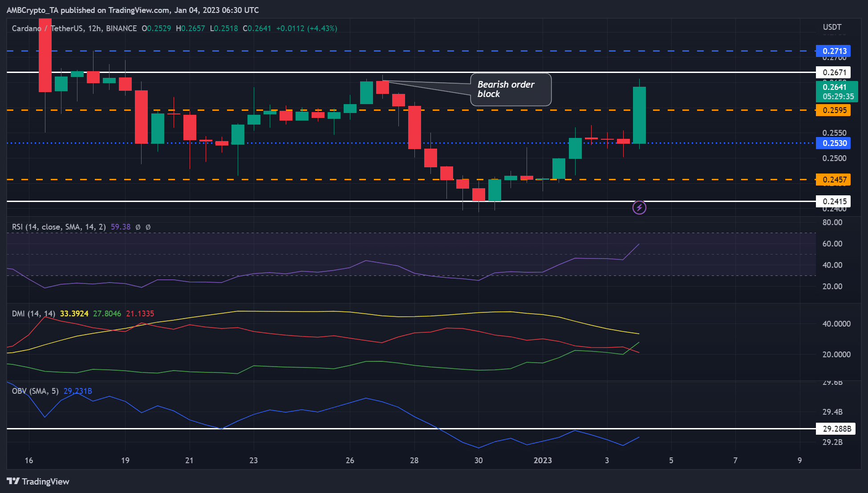Viewport: 868px width, 493px height.
Task: Click the 40.00 RSI axis label
Action: click(x=832, y=265)
